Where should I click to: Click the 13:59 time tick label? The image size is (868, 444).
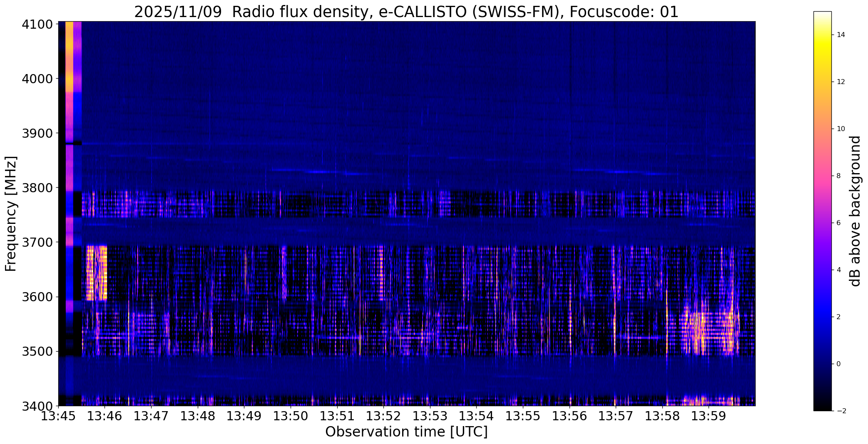709,416
